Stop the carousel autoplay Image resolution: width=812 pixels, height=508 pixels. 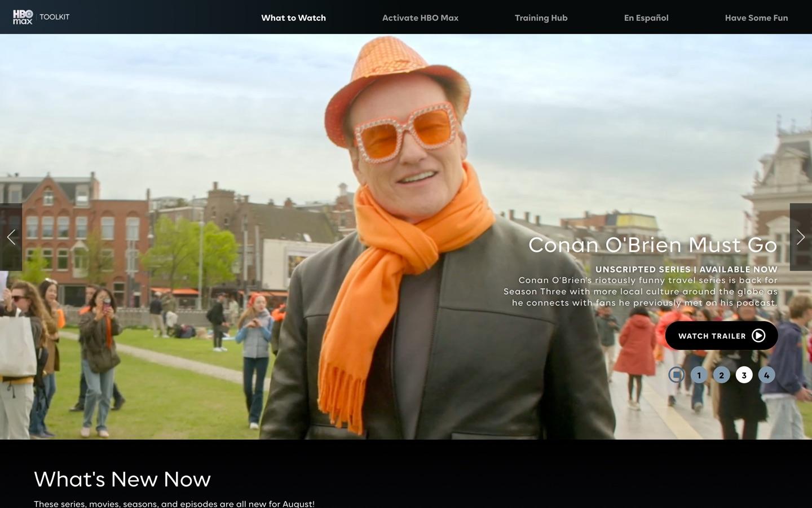coord(677,375)
